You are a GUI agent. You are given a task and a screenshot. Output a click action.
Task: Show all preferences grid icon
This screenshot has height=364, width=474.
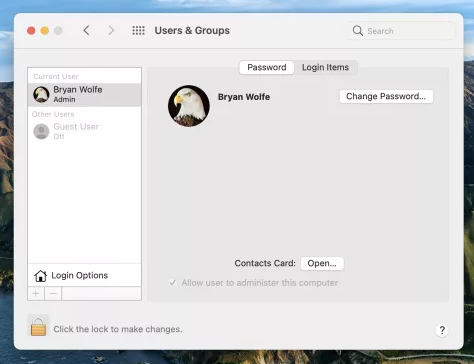coord(138,30)
